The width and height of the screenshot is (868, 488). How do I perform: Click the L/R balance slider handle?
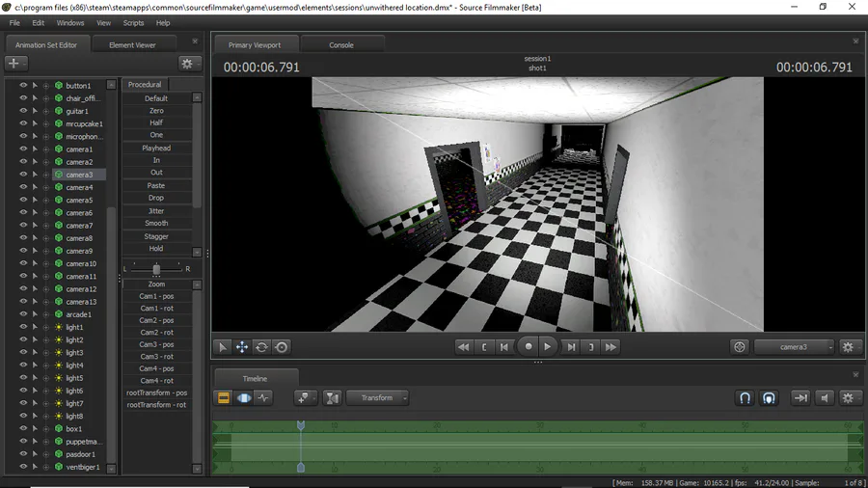156,269
